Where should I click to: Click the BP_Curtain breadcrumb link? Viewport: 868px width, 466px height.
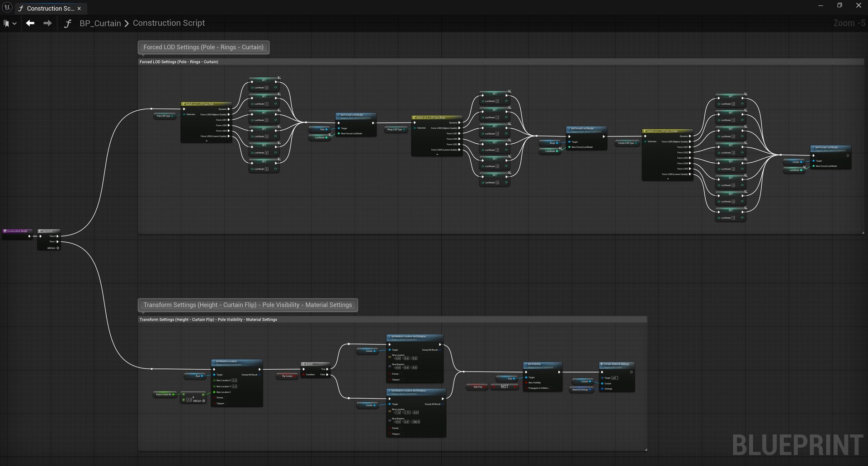coord(100,24)
